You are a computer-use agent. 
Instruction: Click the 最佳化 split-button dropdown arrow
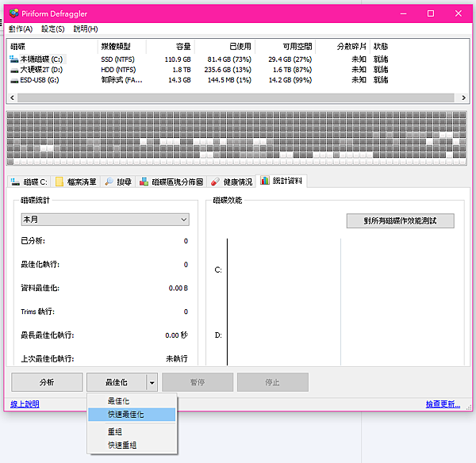pos(152,383)
